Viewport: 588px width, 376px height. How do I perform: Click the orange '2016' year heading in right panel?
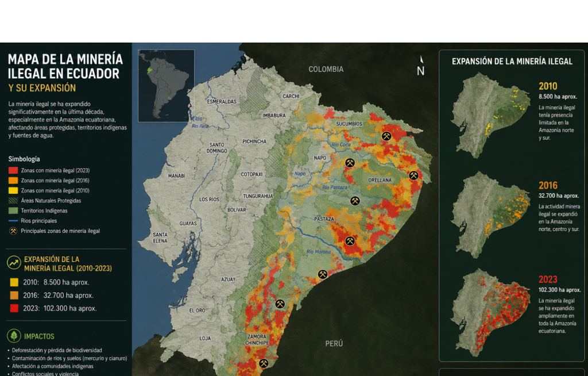tap(548, 185)
